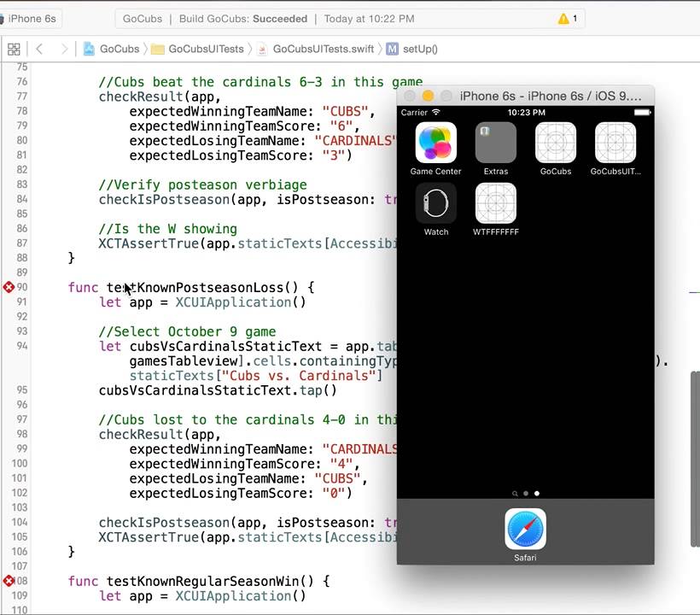Image resolution: width=700 pixels, height=615 pixels.
Task: Go back in editor history
Action: click(x=39, y=49)
